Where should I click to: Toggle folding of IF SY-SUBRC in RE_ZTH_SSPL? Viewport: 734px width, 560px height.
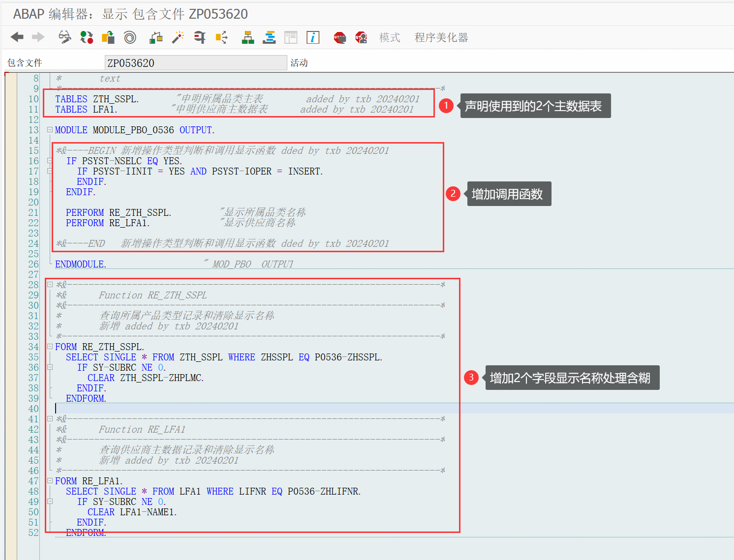coord(49,367)
